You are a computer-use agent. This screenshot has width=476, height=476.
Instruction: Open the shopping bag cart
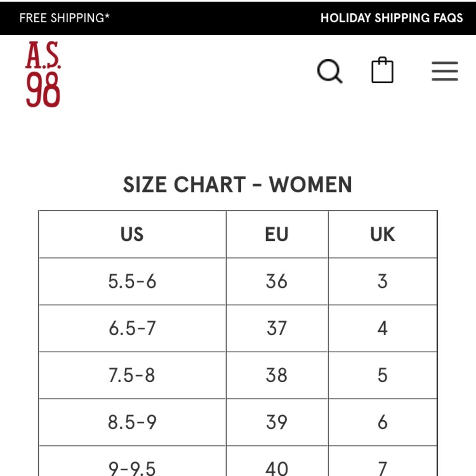382,71
